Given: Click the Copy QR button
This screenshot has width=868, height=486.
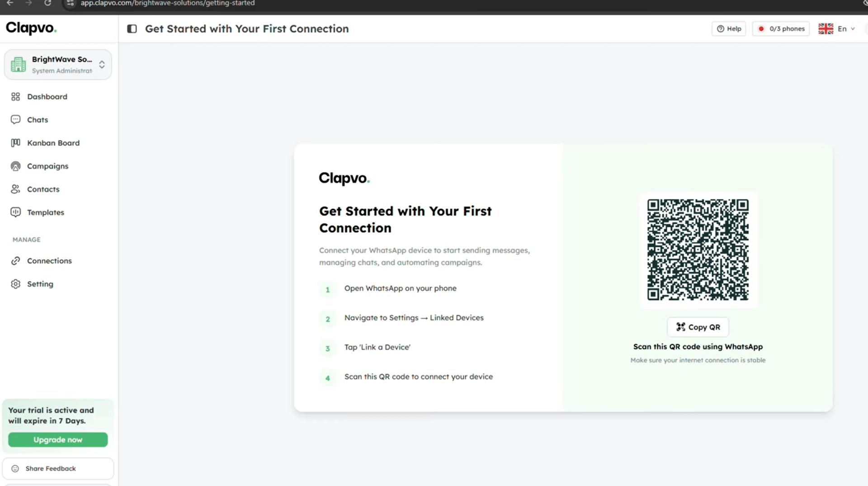Looking at the screenshot, I should pyautogui.click(x=698, y=327).
